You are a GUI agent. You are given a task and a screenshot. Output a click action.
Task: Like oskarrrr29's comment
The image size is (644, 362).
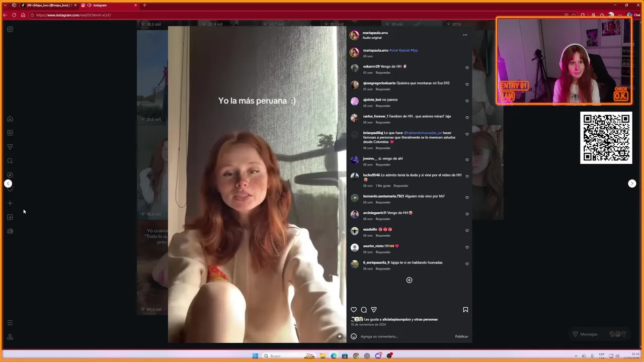(x=467, y=68)
